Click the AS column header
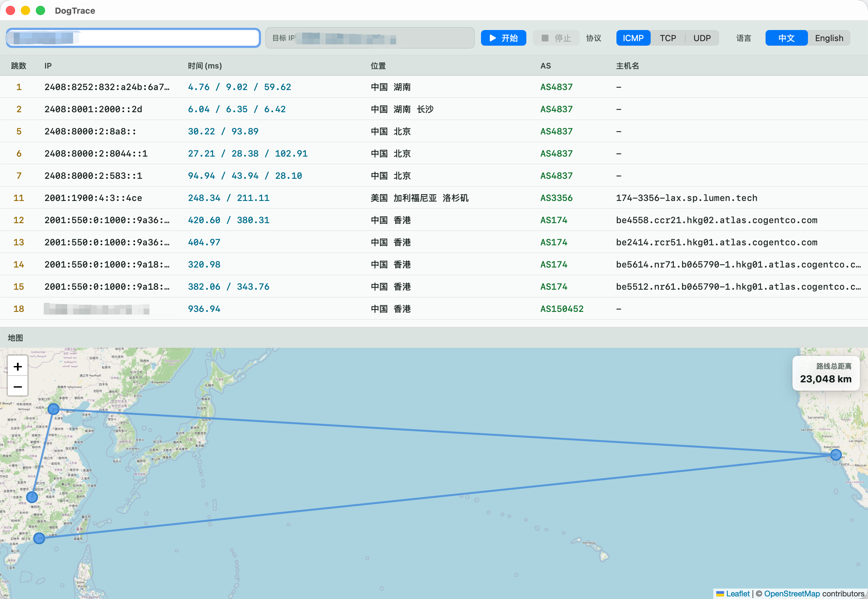The height and width of the screenshot is (599, 868). [546, 66]
